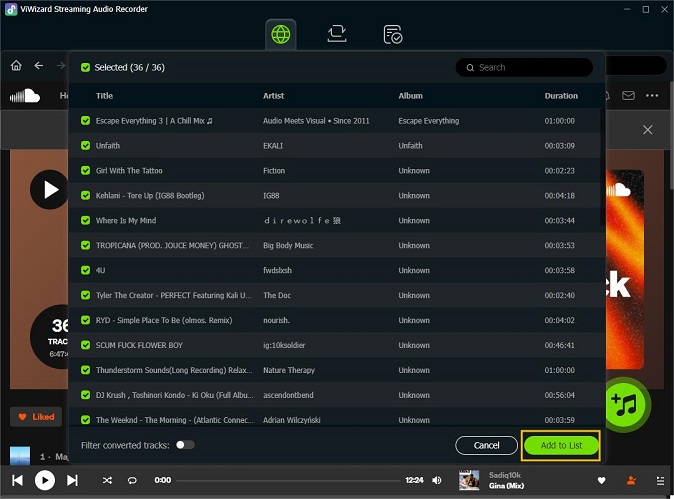Uncheck the Unfaith track
The height and width of the screenshot is (499, 674).
[x=86, y=146]
